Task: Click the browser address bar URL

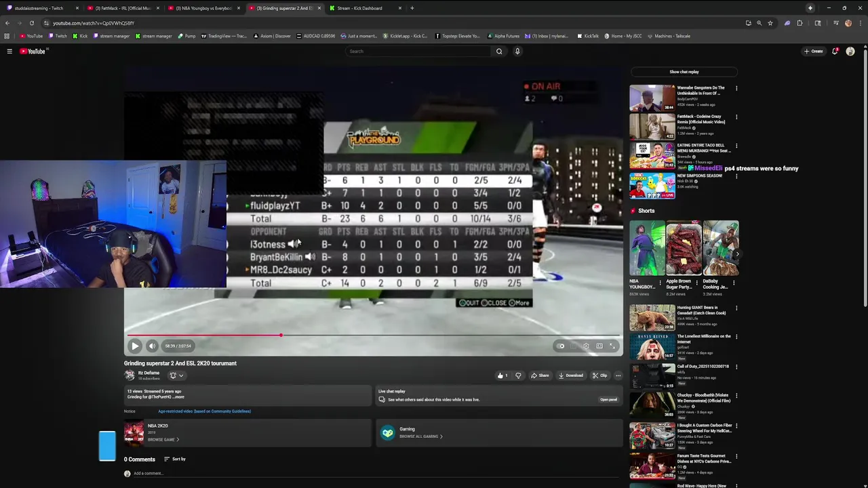Action: coord(94,23)
